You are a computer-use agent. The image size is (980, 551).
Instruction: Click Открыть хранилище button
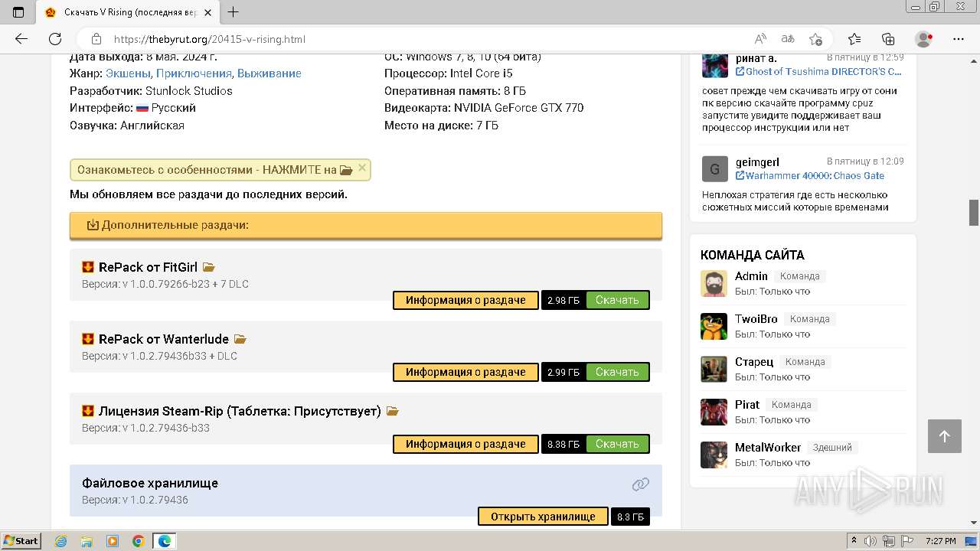[x=543, y=517]
